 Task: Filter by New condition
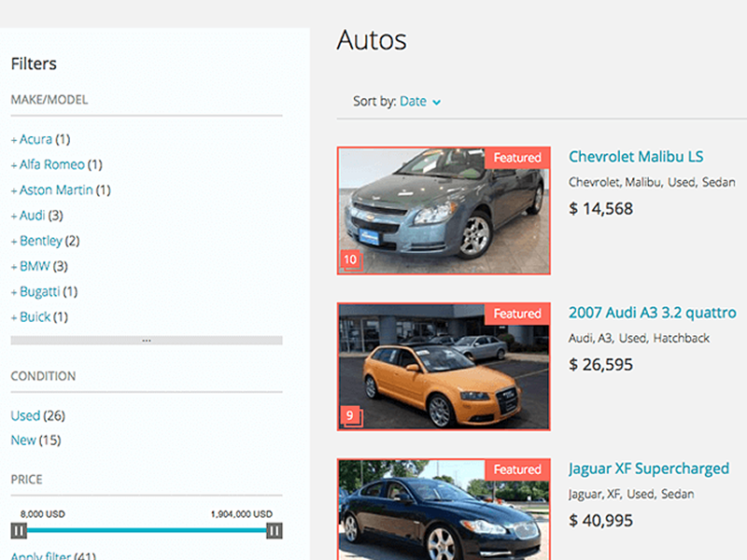tap(23, 440)
